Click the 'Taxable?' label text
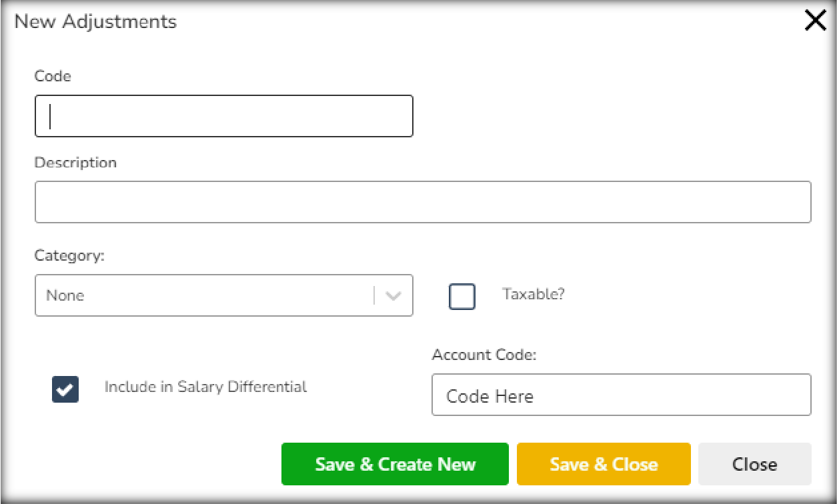 point(534,294)
